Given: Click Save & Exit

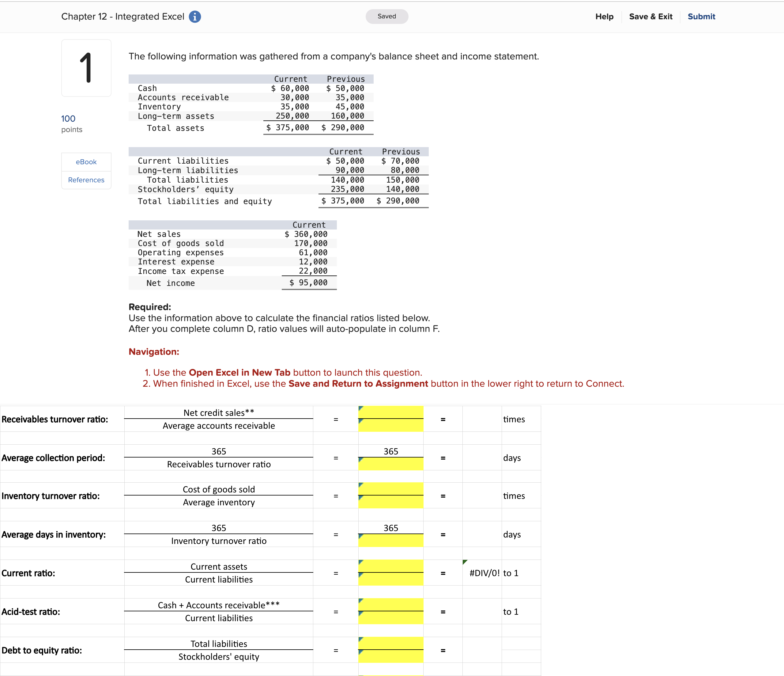Looking at the screenshot, I should point(650,17).
